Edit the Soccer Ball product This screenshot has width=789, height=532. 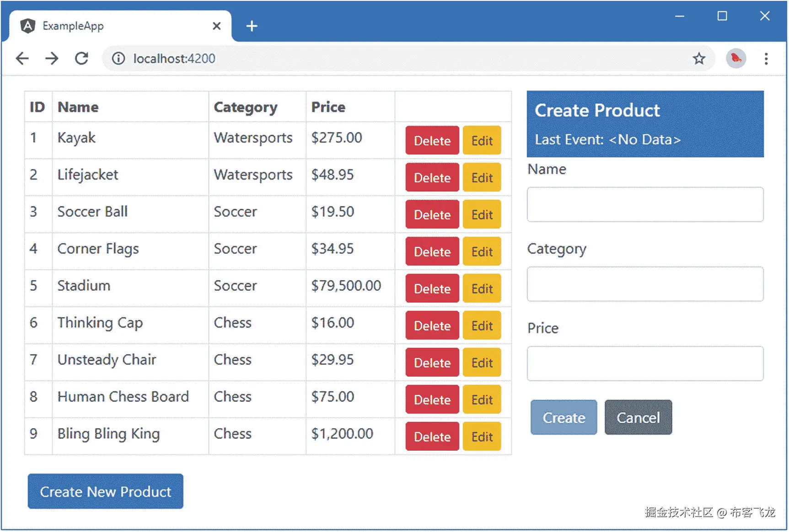[482, 214]
